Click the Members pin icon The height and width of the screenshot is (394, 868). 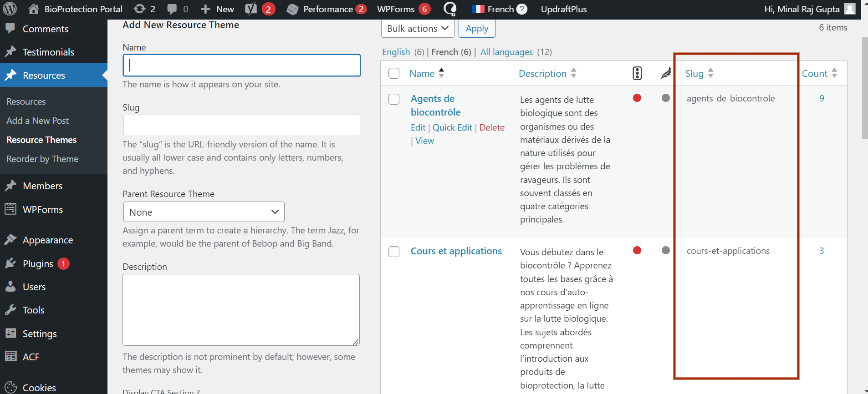pos(10,186)
